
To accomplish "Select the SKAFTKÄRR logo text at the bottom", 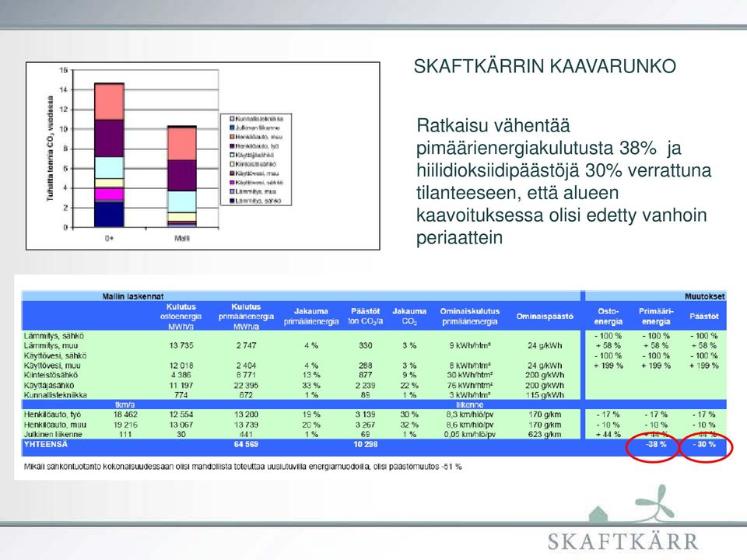I will coord(622,542).
